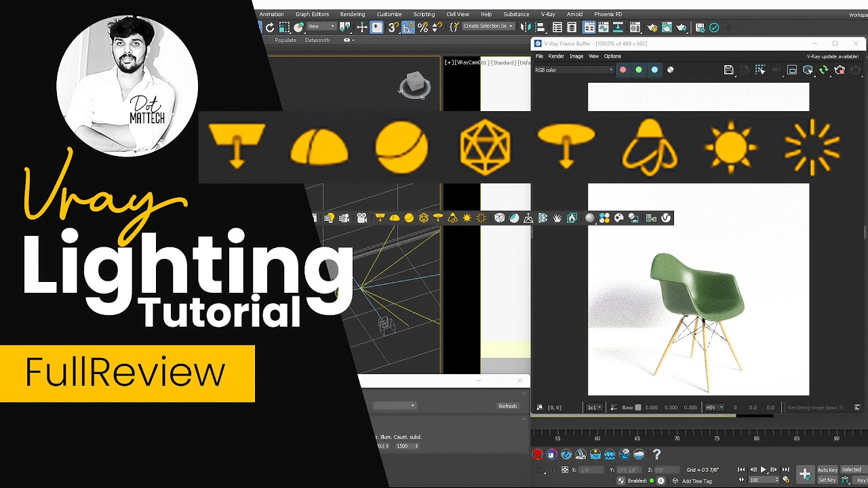Toggle the blue channel in Frame Buffer
The image size is (868, 488).
(654, 70)
